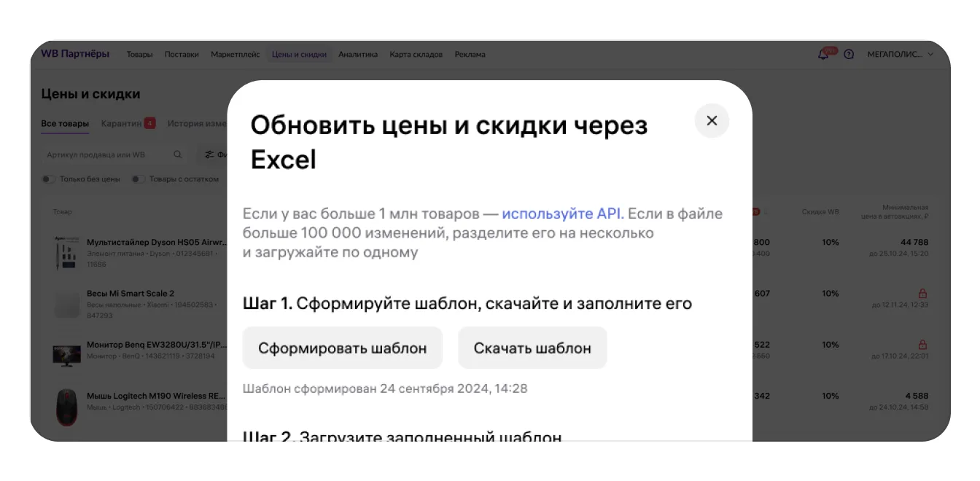The width and height of the screenshot is (980, 481).
Task: Follow the используйте API link
Action: 562,214
